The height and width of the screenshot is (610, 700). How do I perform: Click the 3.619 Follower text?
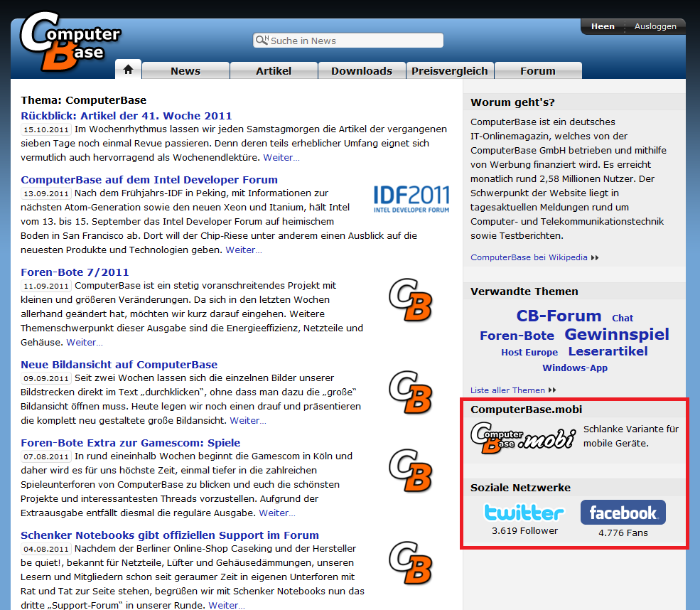[525, 531]
